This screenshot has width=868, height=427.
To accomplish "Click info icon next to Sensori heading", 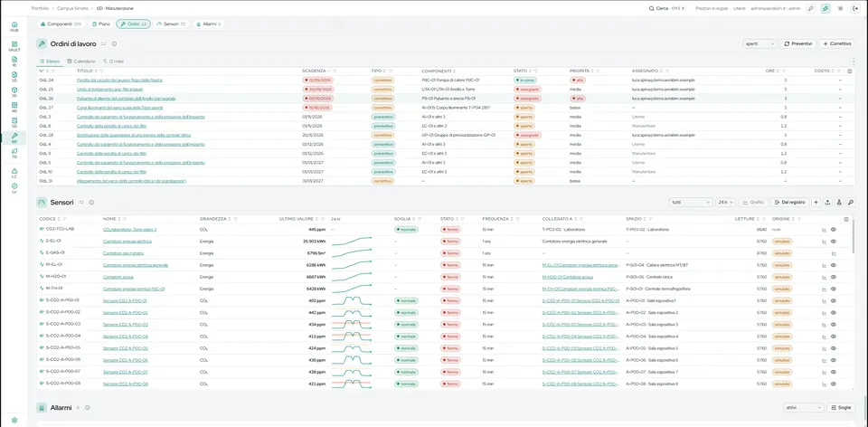I will click(91, 203).
